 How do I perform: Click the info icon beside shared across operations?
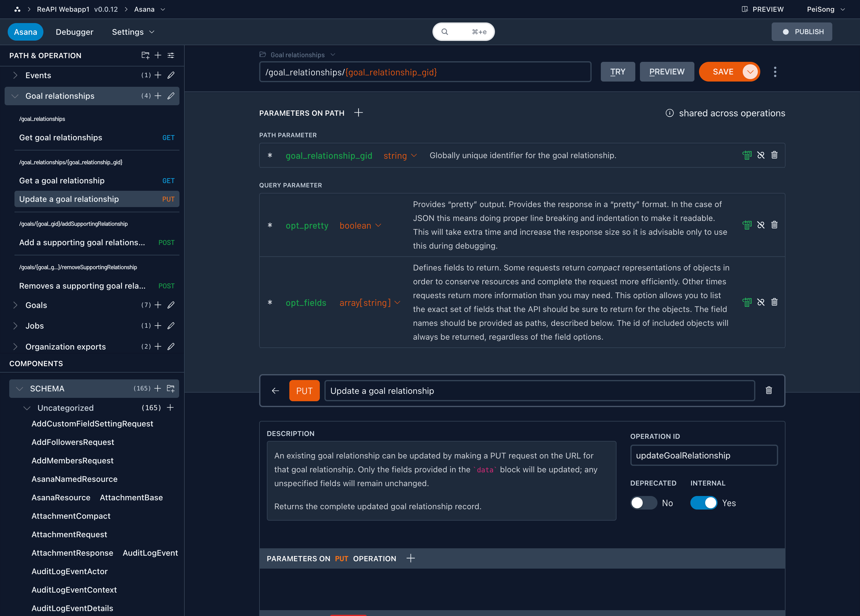coord(670,113)
